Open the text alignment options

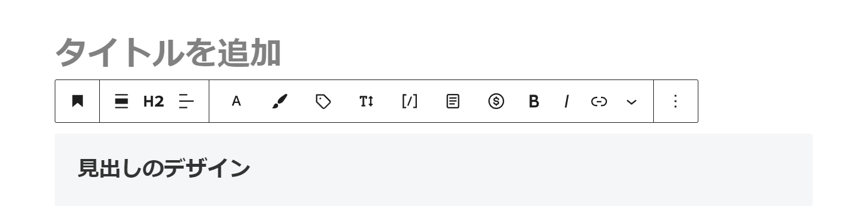[x=186, y=101]
